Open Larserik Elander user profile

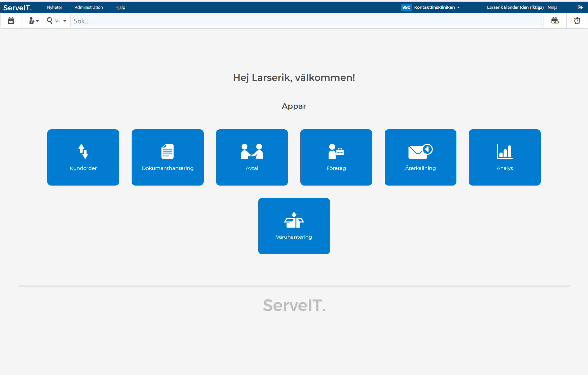515,7
